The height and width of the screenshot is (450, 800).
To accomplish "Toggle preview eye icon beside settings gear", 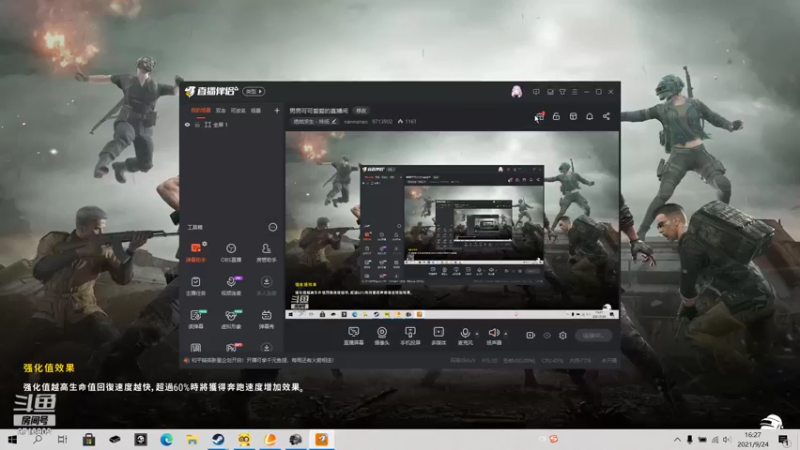I will pos(546,335).
